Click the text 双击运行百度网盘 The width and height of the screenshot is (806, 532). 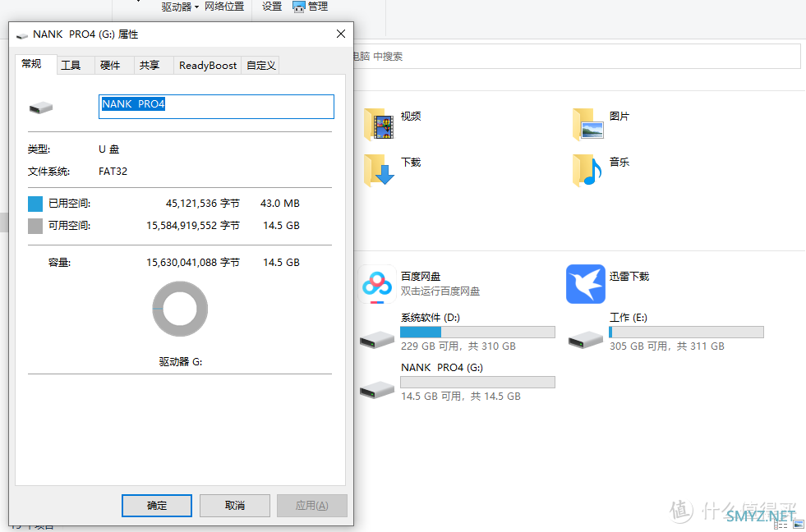tap(440, 291)
